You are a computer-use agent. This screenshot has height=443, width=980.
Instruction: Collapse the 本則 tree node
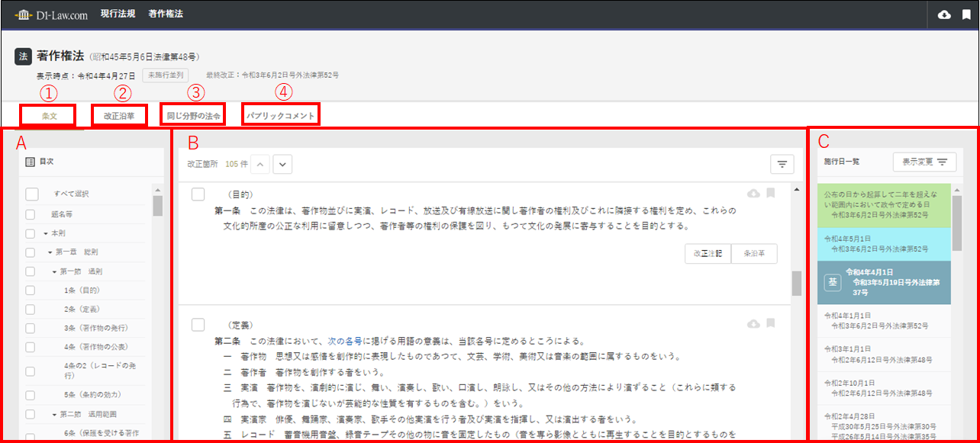(45, 233)
